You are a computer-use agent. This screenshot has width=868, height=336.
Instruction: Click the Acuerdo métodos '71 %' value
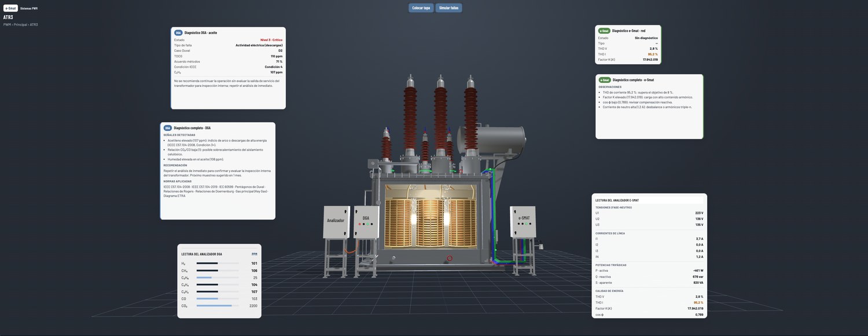pyautogui.click(x=279, y=61)
